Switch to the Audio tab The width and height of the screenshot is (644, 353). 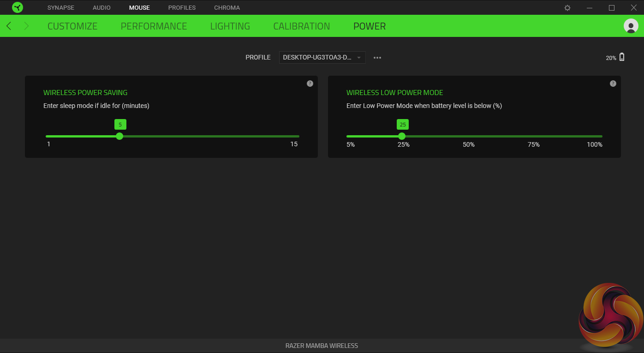click(101, 8)
